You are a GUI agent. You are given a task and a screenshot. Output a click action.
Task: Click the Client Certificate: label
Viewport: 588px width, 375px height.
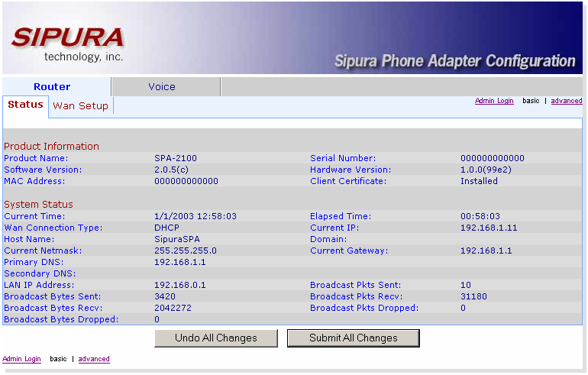click(348, 181)
